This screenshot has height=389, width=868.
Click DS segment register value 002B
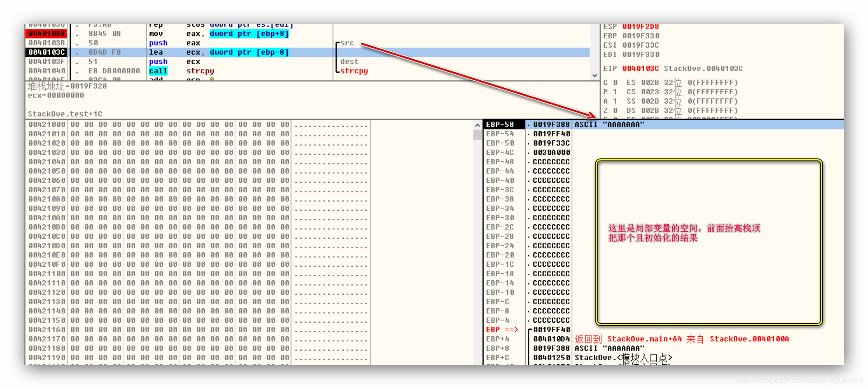pyautogui.click(x=650, y=111)
